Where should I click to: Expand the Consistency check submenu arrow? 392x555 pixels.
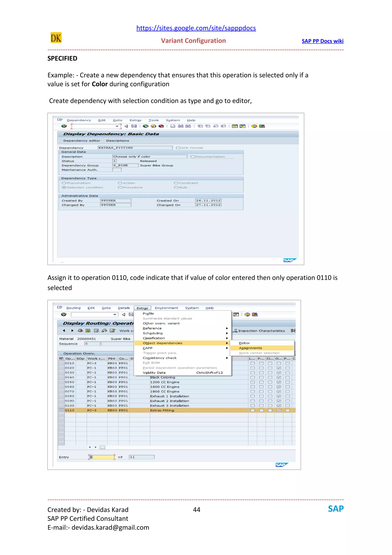[x=227, y=358]
